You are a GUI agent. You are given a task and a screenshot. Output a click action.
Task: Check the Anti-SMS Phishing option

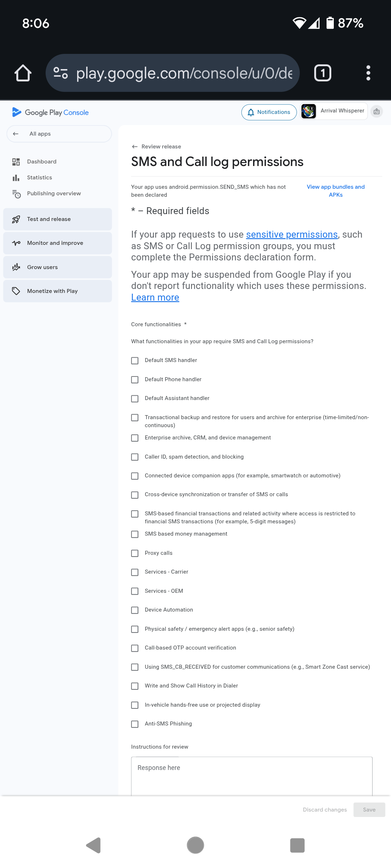135,724
